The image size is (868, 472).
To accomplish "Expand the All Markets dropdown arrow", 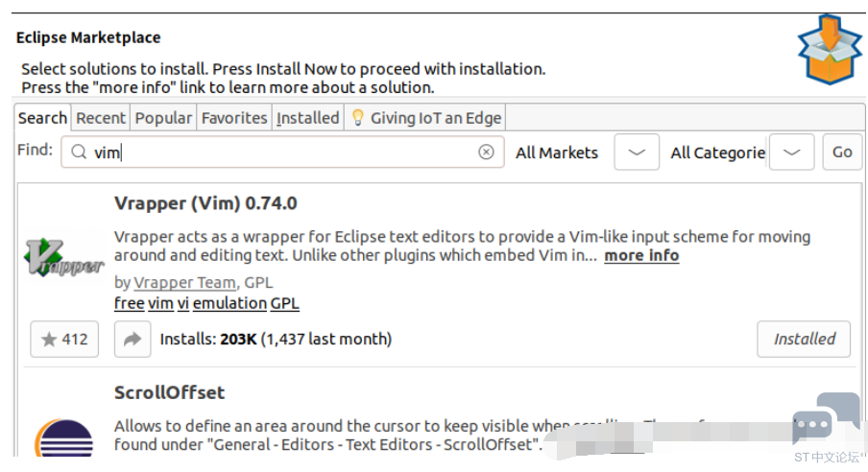I will 637,153.
